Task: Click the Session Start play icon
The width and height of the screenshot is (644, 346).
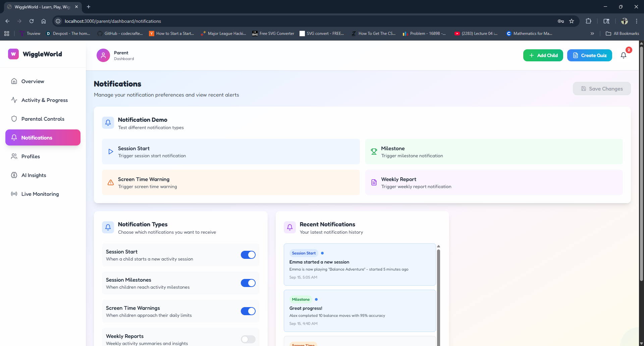Action: click(111, 152)
